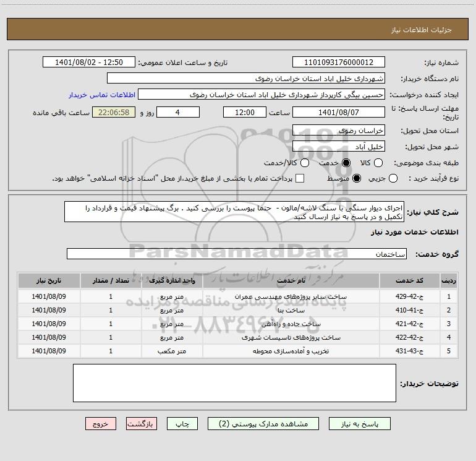Viewport: 476px width, 461px height.
Task: Click ساخت جاده و راه‌آهن service name
Action: 291,324
